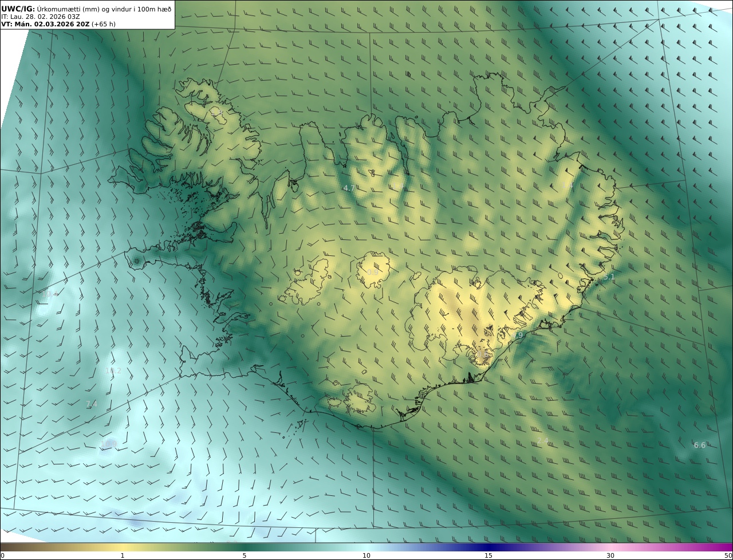This screenshot has width=733, height=560.
Task: Click the '50' tick label on the color scale
Action: click(728, 555)
